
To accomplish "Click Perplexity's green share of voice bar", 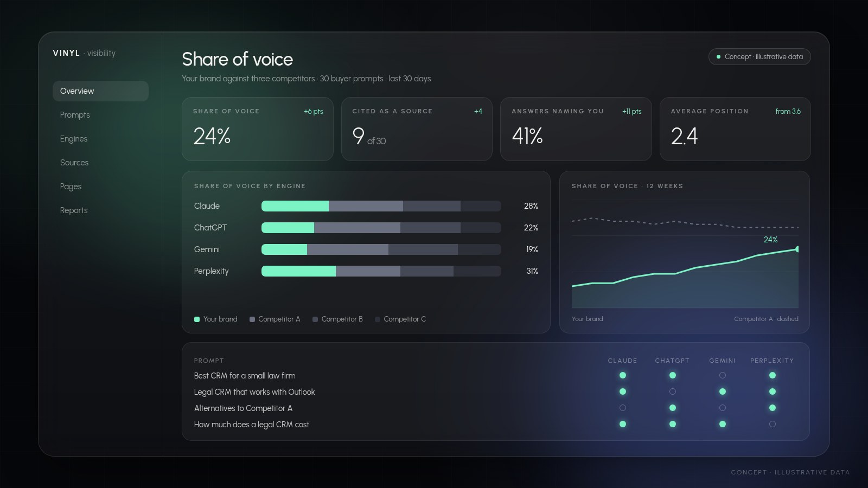I will pos(298,271).
